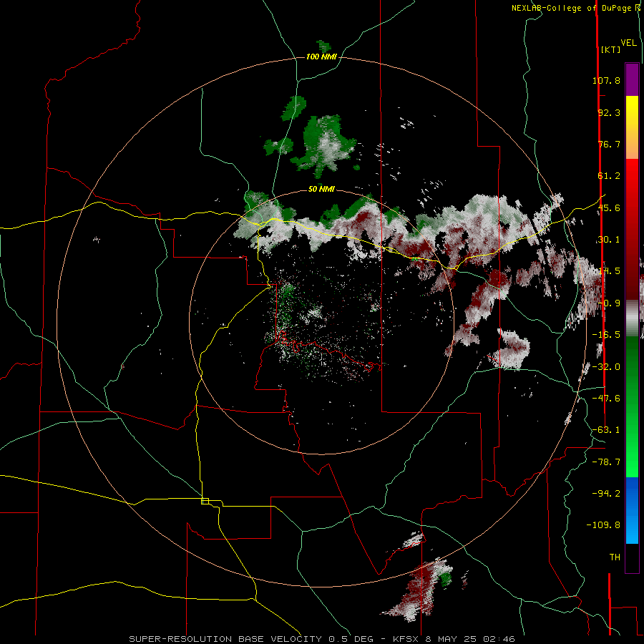Click the VEL legend title
The width and height of the screenshot is (644, 644).
point(628,43)
